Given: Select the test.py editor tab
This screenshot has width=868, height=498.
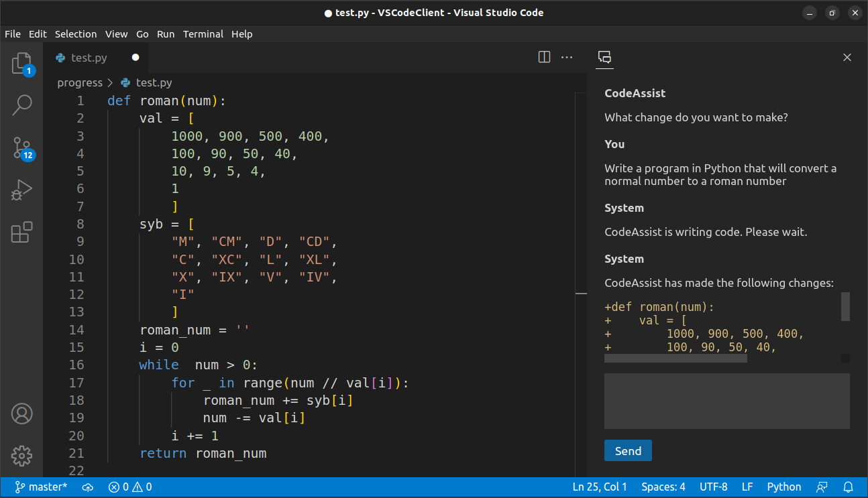Looking at the screenshot, I should click(x=88, y=58).
